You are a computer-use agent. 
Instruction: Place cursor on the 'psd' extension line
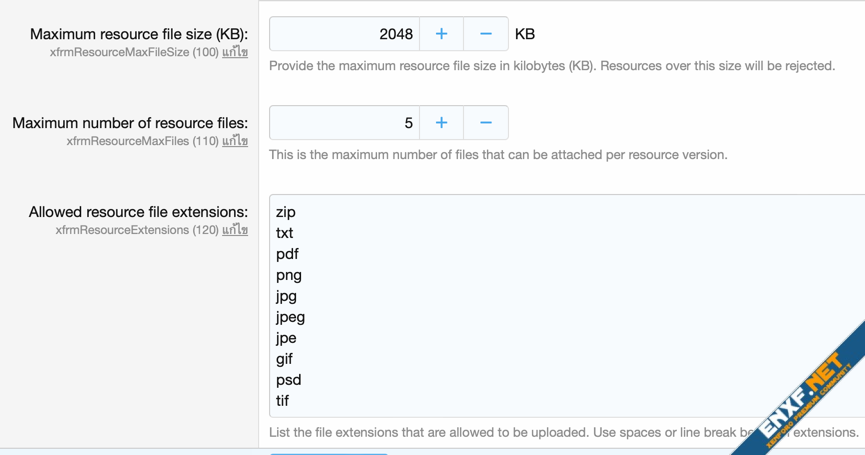click(288, 380)
